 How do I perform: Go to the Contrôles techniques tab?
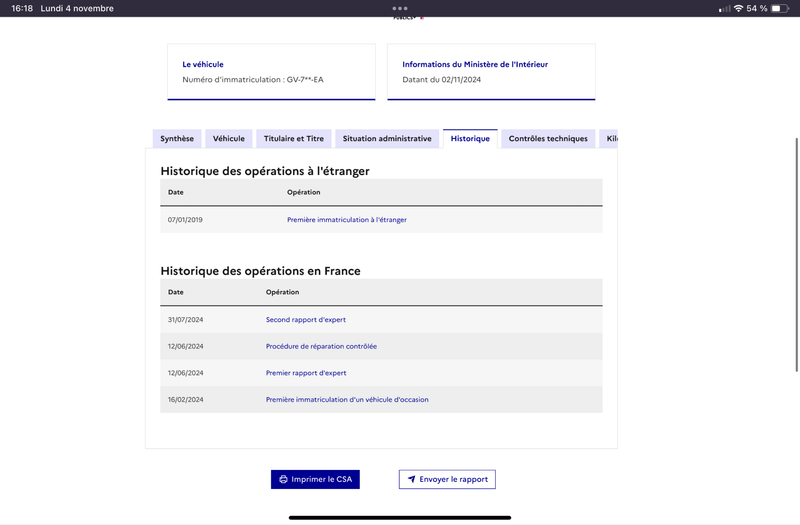coord(548,139)
